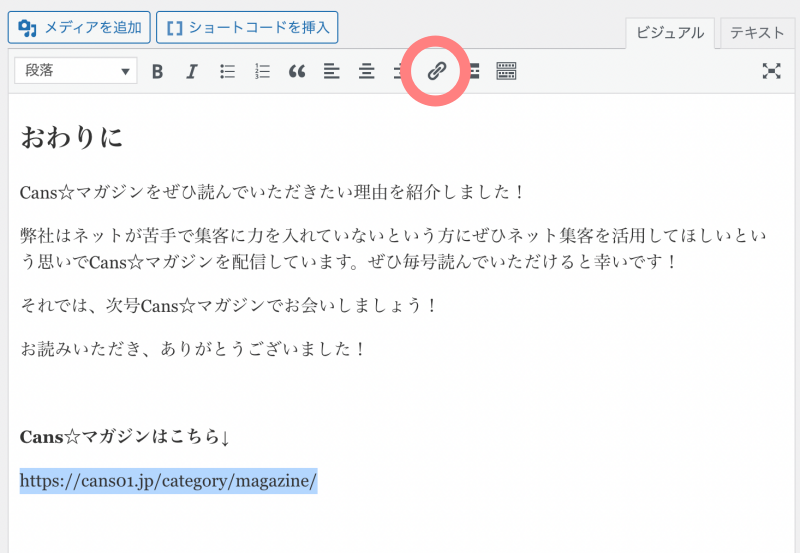Screen dimensions: 800x553
Task: Align text left
Action: [332, 71]
